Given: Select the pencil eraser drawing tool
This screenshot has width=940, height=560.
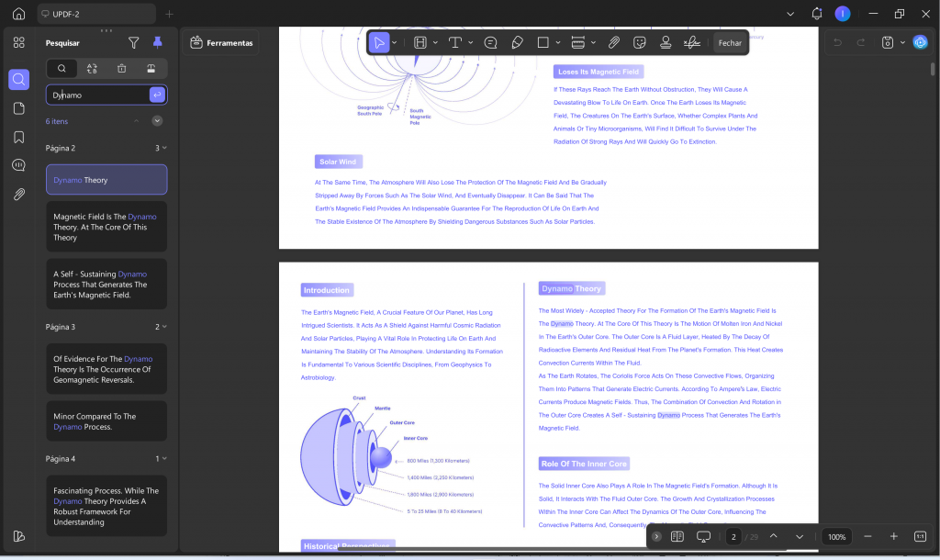Looking at the screenshot, I should (x=517, y=42).
